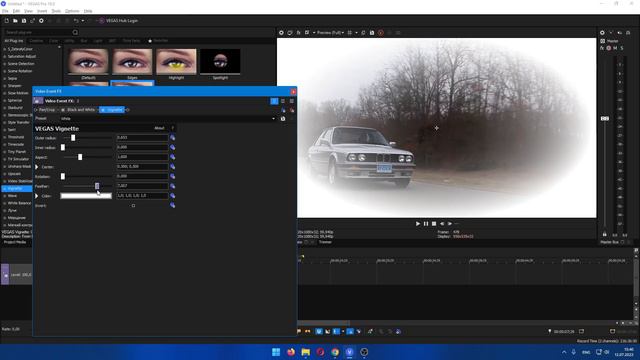This screenshot has width=640, height=360.
Task: Toggle Vignette effect checkbox in chain
Action: coord(102,110)
